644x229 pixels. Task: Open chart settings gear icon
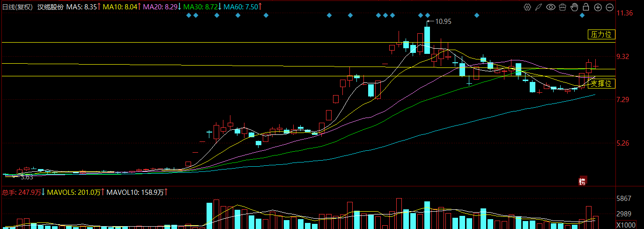527,7
